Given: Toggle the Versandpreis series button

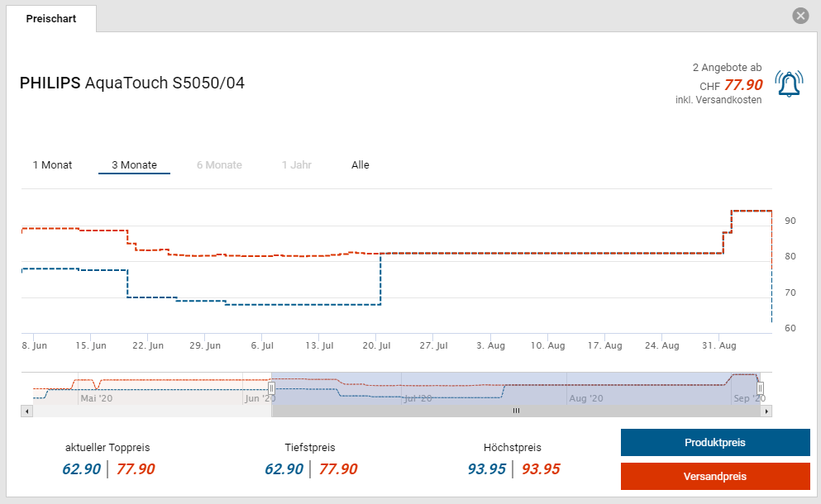Looking at the screenshot, I should 715,477.
